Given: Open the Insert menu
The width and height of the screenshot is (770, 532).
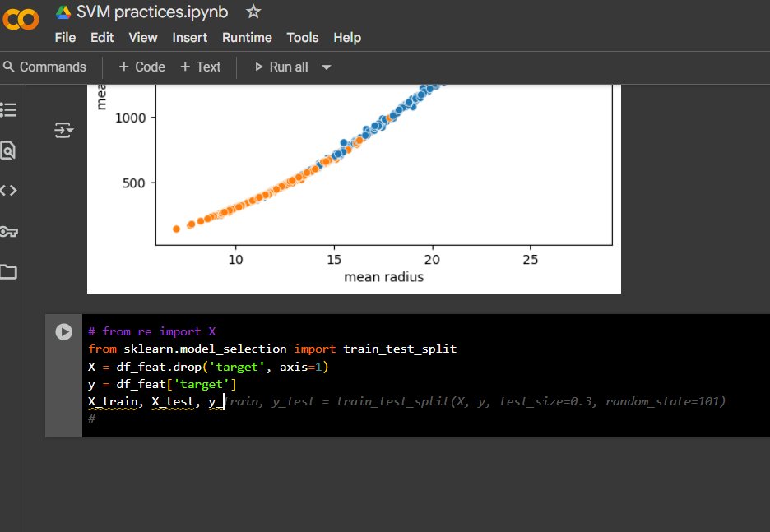Looking at the screenshot, I should click(189, 37).
